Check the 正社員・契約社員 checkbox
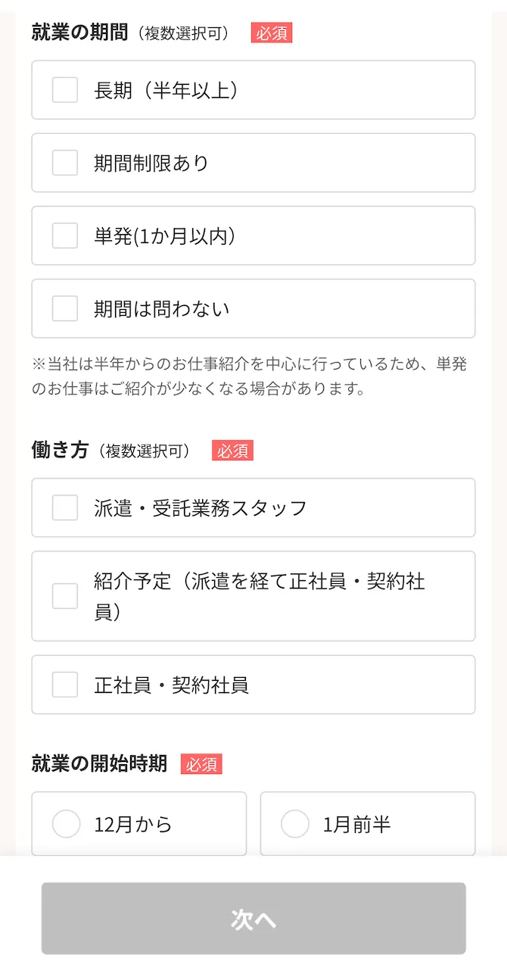The image size is (507, 980). [x=64, y=684]
